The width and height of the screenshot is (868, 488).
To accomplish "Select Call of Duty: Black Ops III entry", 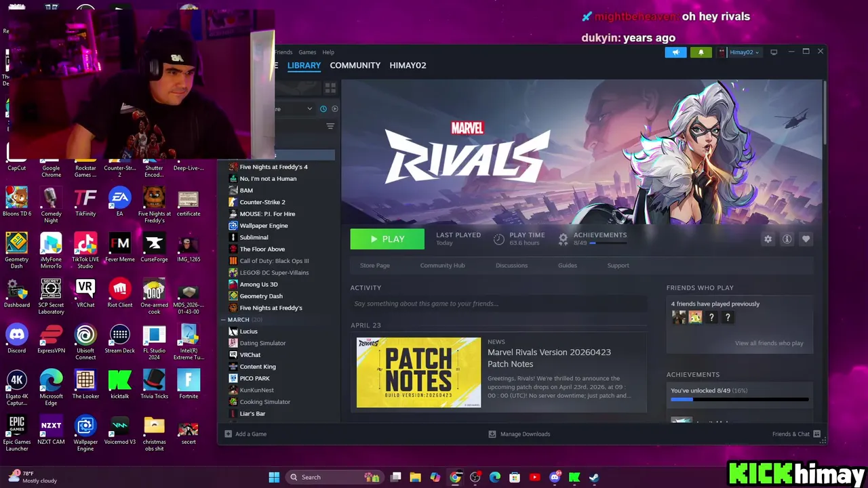I will coord(274,261).
